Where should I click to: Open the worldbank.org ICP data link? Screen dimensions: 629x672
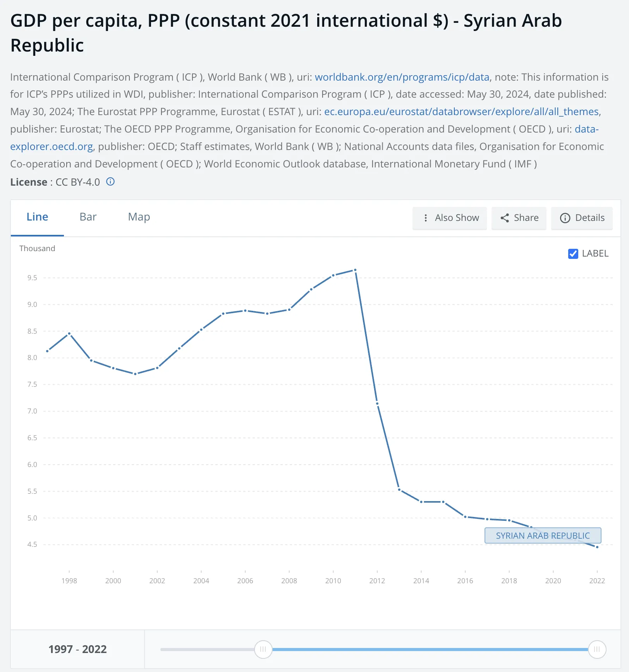[402, 77]
